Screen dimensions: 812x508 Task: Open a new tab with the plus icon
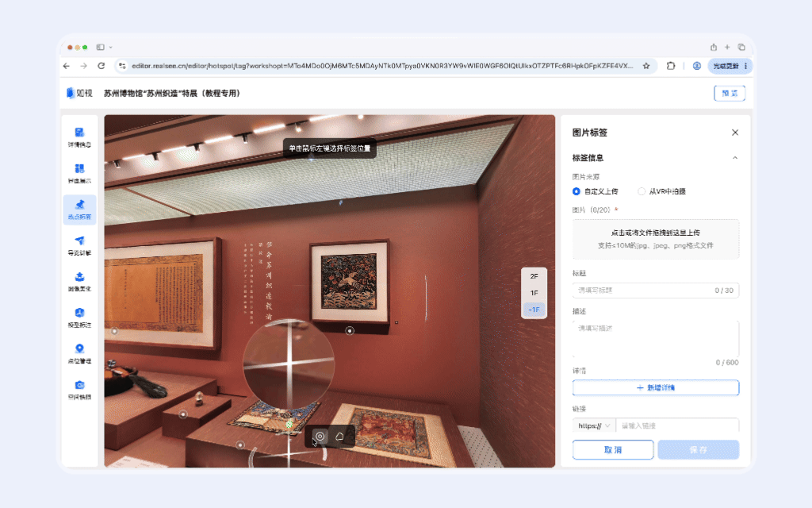[x=727, y=47]
